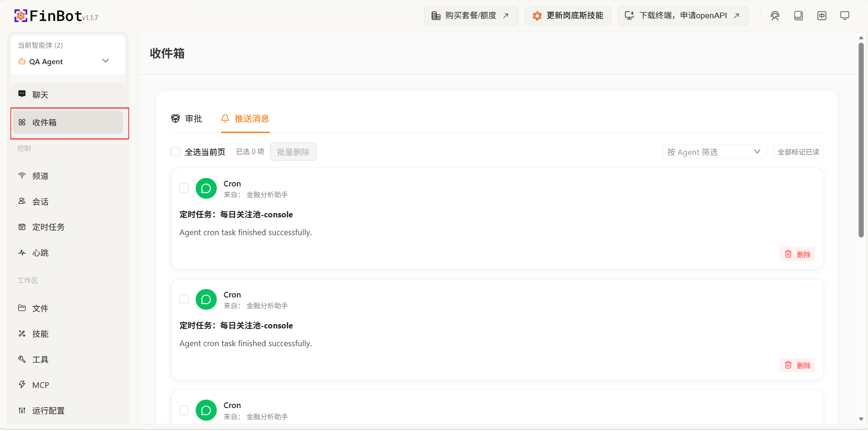
Task: Open 运行配置 run configuration in the sidebar
Action: [x=68, y=410]
